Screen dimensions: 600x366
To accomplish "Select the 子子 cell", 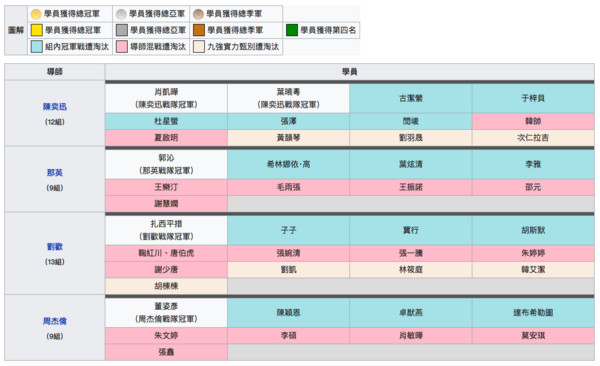I will [x=289, y=230].
